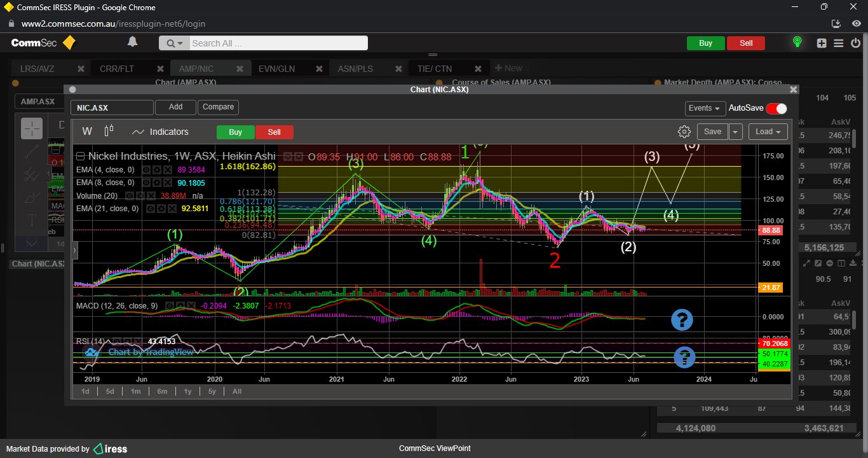Click the blue question mark in MACD pane
Screen dimensions: 868x458
tap(682, 319)
